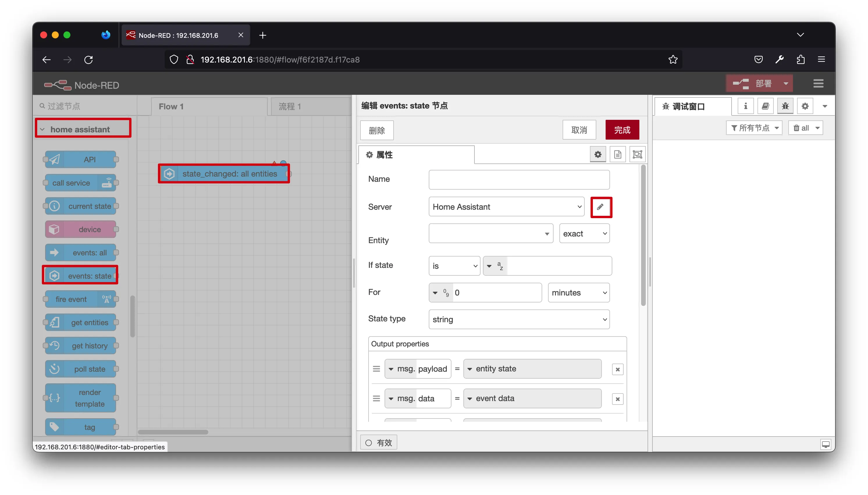Open the 所有节点 debug filter dropdown
The height and width of the screenshot is (495, 868).
pos(754,128)
